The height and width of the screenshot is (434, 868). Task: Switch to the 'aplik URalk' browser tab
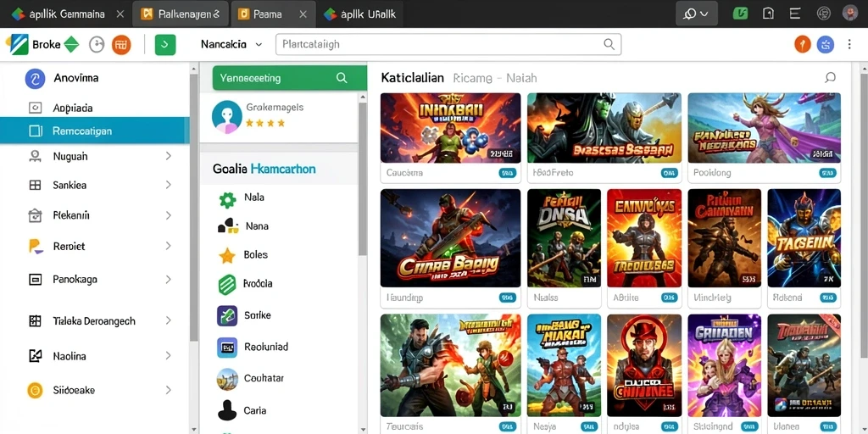359,14
